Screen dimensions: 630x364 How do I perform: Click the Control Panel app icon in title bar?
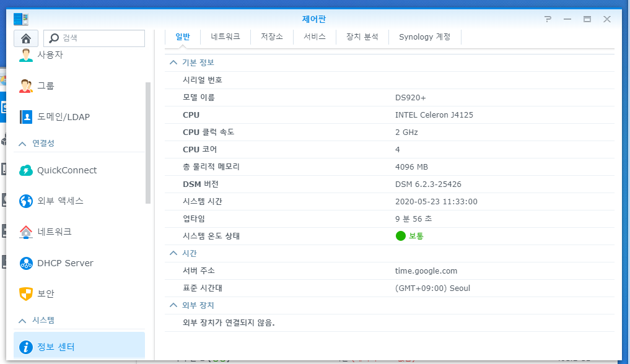point(21,19)
